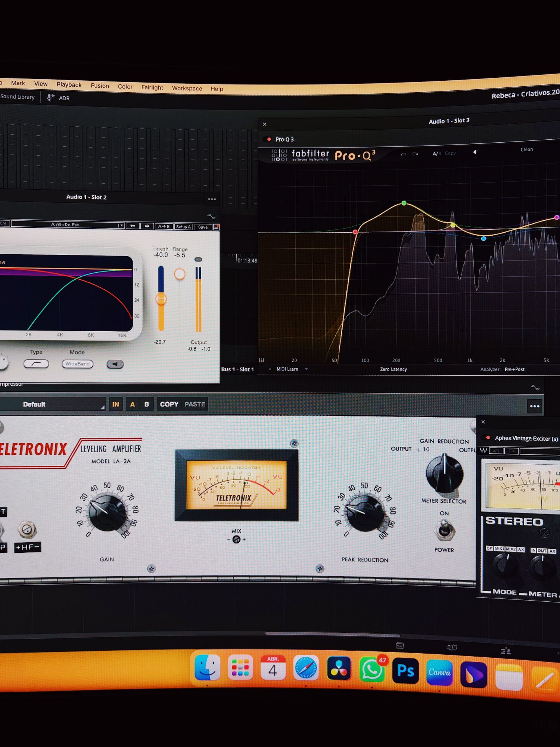Screen dimensions: 560x747
Task: Open the Playback menu
Action: [69, 85]
